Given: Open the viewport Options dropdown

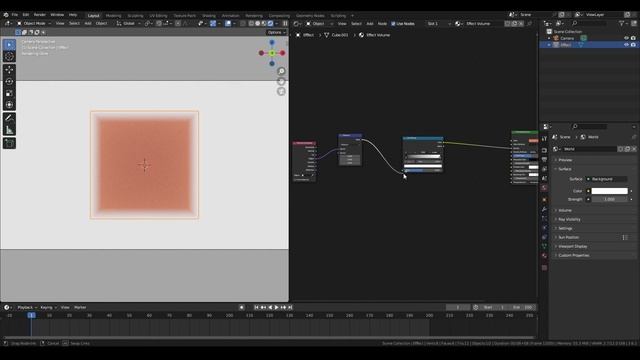Looking at the screenshot, I should tap(276, 32).
